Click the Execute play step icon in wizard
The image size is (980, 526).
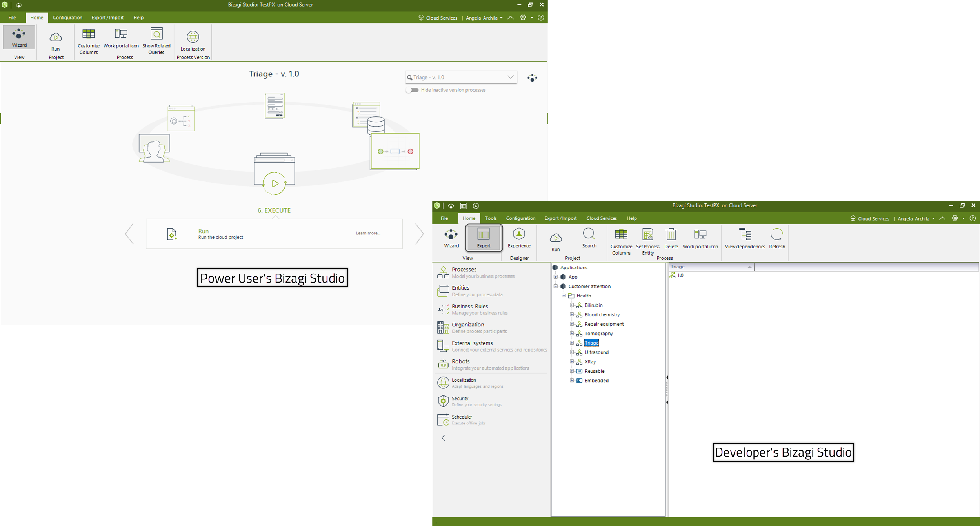[274, 174]
